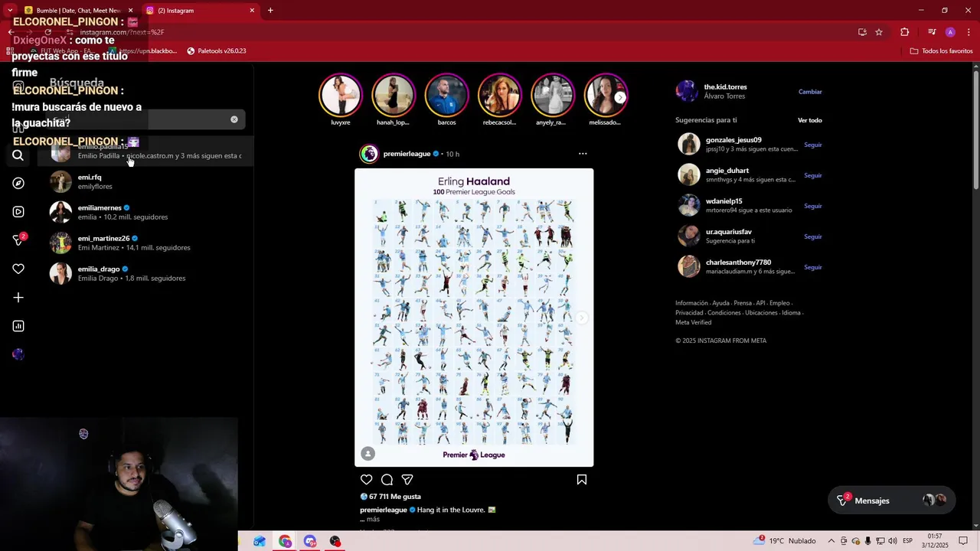The width and height of the screenshot is (980, 551).
Task: Click Ver todo suggestions
Action: (810, 120)
